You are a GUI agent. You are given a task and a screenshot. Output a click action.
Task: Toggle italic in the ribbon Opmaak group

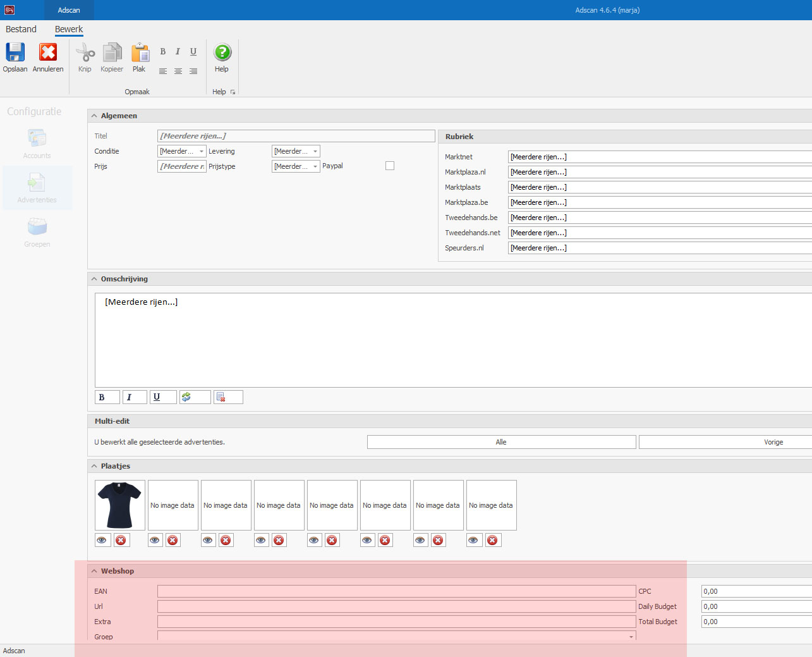tap(178, 52)
